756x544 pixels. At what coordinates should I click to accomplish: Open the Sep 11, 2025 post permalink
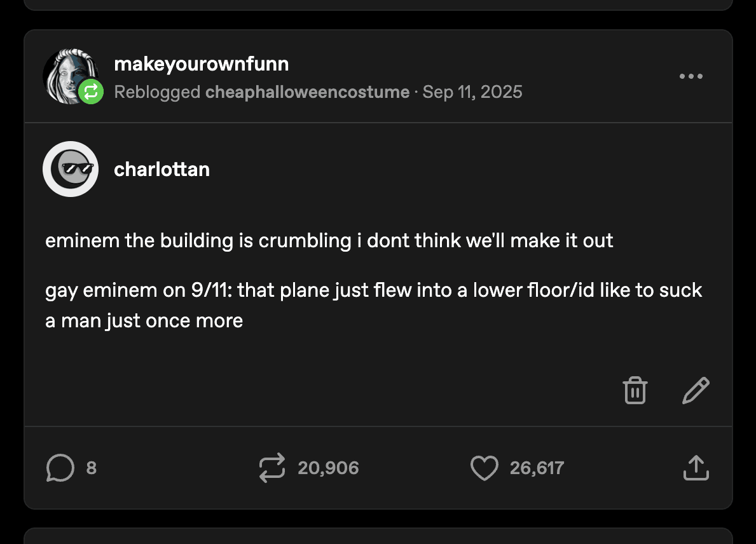472,92
